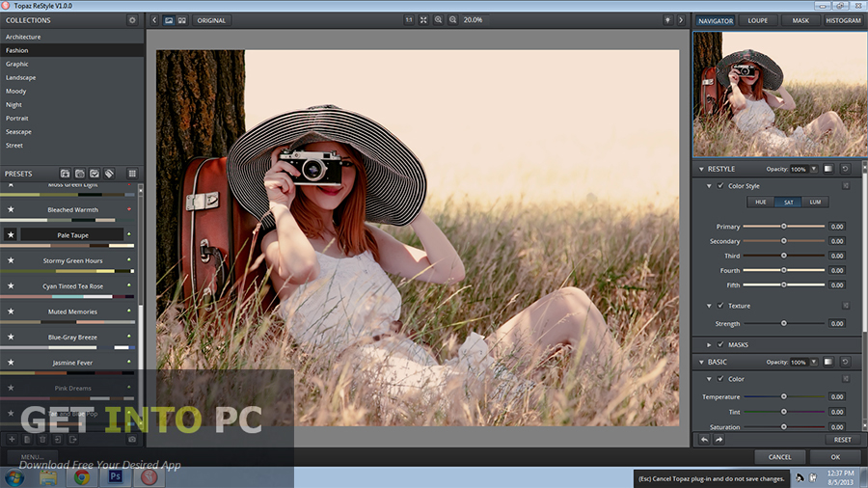This screenshot has width=868, height=488.
Task: Favorite the Bleached Warmth preset star
Action: [x=11, y=209]
